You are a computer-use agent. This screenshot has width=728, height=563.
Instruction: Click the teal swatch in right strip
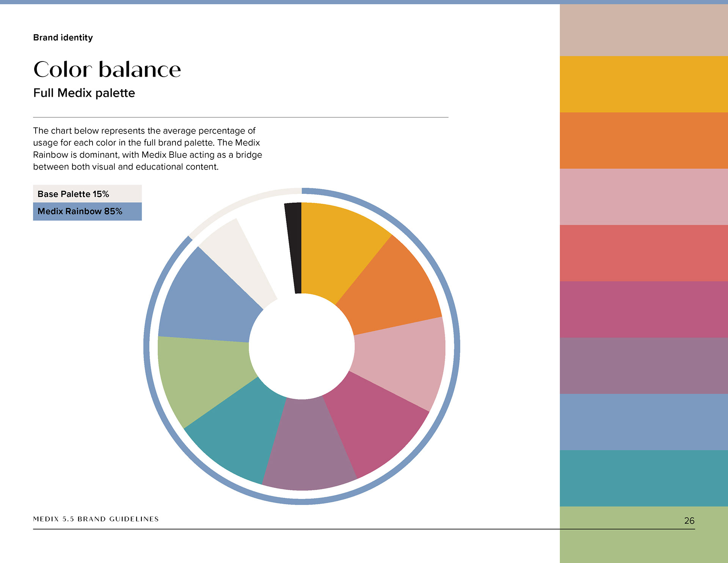[x=643, y=478]
